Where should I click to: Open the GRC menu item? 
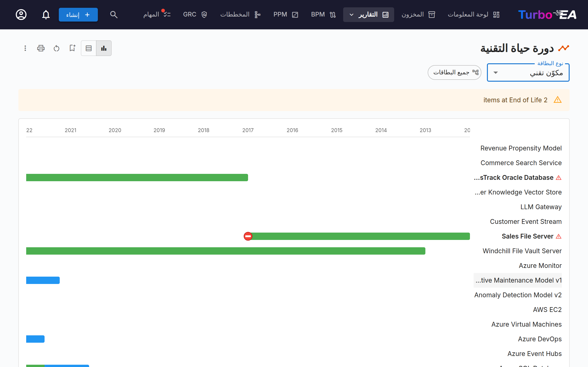tap(195, 14)
